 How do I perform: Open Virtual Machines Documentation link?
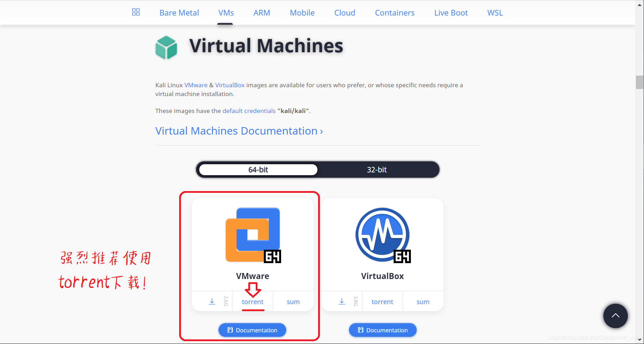(239, 131)
